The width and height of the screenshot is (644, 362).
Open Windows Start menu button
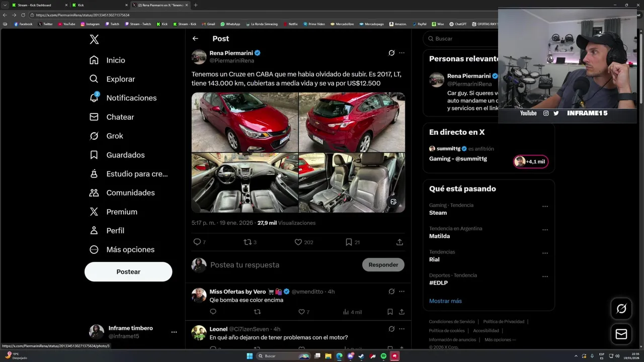[249, 356]
